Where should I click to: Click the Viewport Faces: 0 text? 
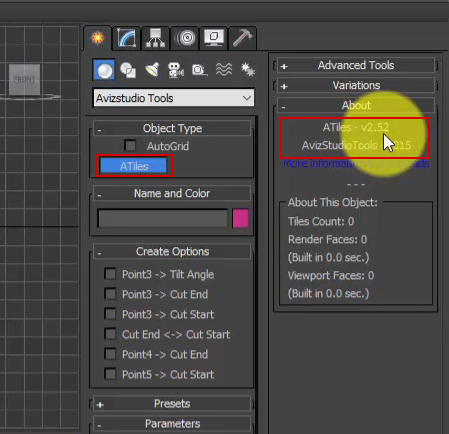[x=331, y=275]
